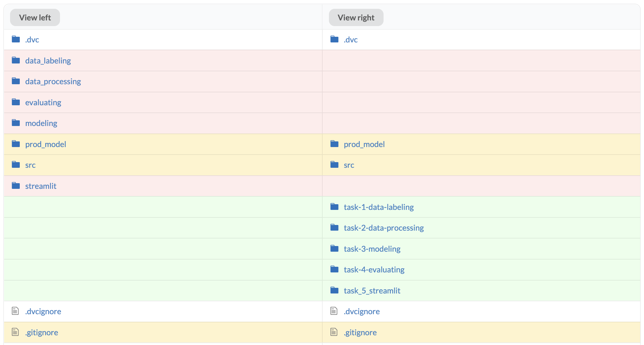
Task: Click folder icon beside right prod_model
Action: [x=334, y=144]
